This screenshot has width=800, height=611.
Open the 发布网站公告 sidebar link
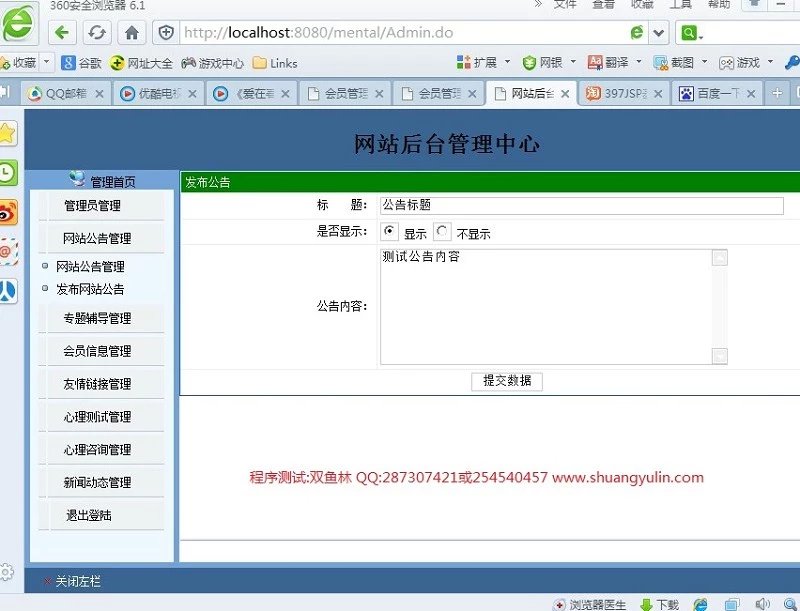coord(90,289)
